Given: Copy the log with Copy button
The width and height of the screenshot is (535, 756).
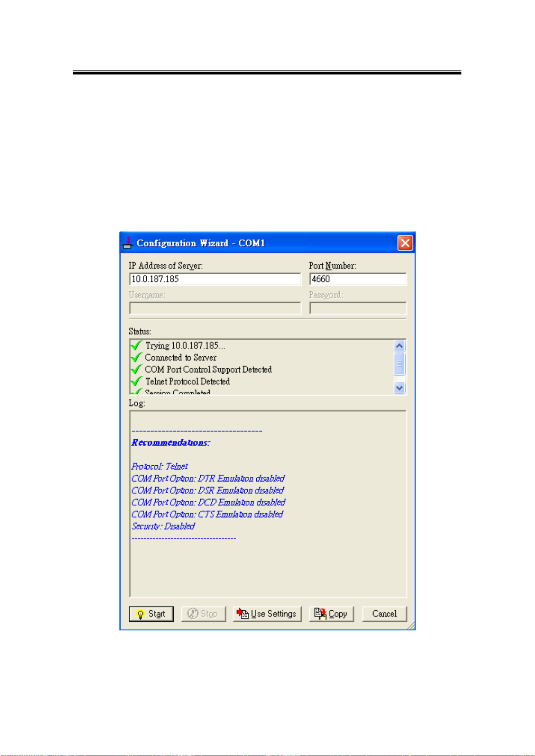Looking at the screenshot, I should [331, 614].
